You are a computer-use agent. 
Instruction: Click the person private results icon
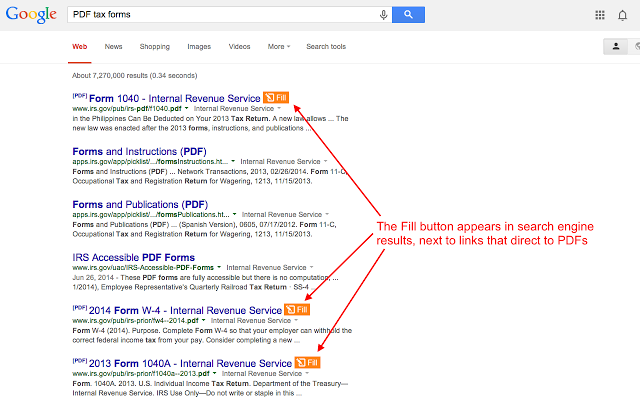point(616,47)
